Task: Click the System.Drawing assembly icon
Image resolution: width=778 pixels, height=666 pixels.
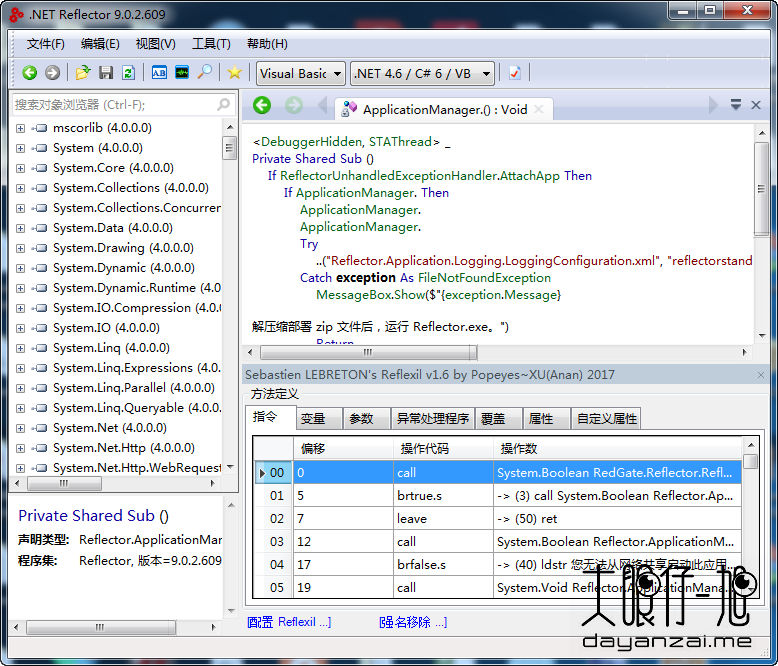Action: point(40,248)
